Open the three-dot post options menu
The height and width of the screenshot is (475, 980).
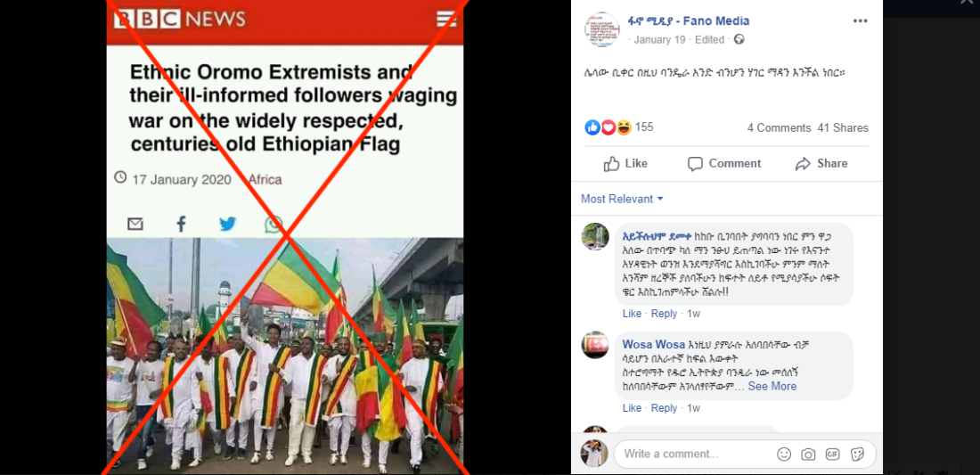click(x=860, y=21)
